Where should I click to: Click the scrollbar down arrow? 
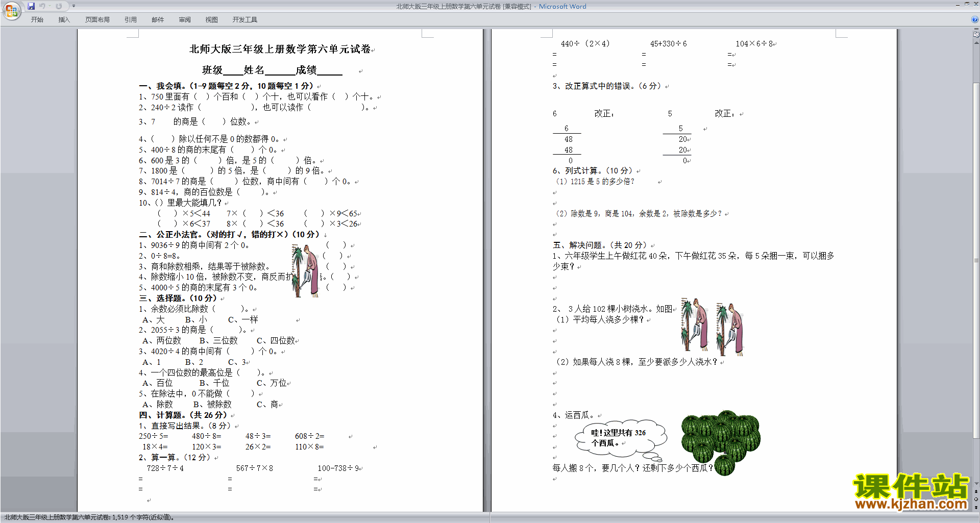coord(976,483)
